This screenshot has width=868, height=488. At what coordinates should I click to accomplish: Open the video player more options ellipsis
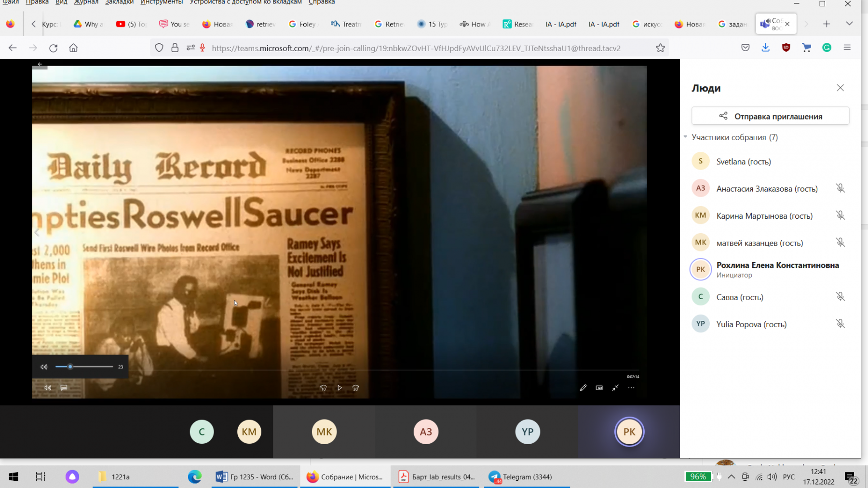(631, 388)
